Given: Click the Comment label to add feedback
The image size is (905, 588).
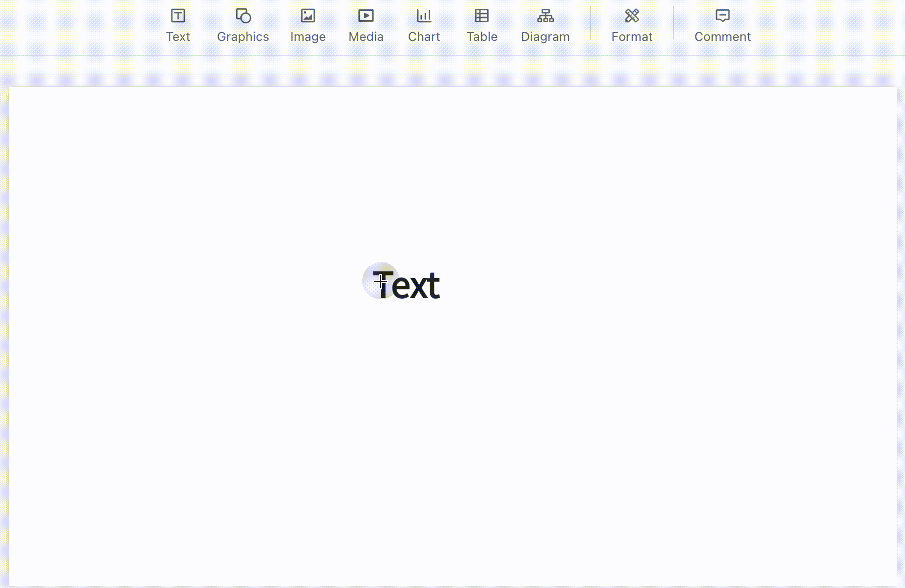Looking at the screenshot, I should (x=722, y=36).
